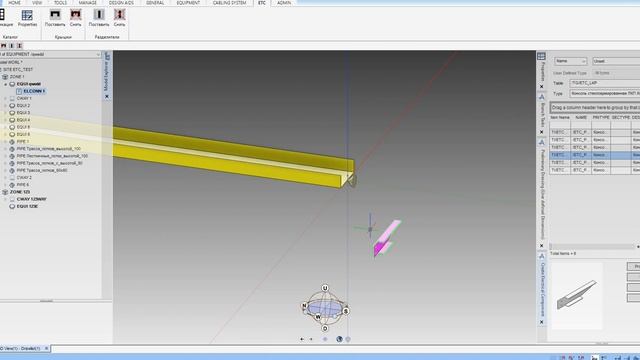Open the explorer EQUIPMENT filter dropdown

point(98,54)
